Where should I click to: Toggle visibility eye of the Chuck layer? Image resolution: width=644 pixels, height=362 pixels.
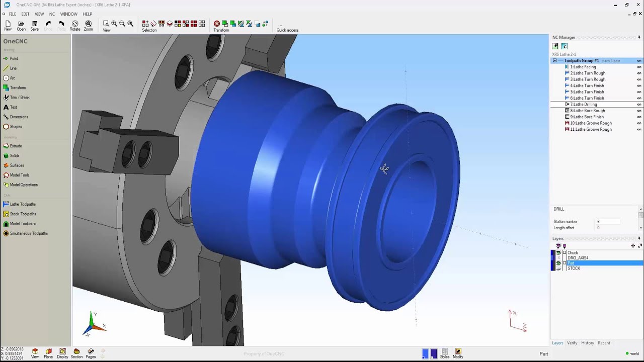coord(558,253)
